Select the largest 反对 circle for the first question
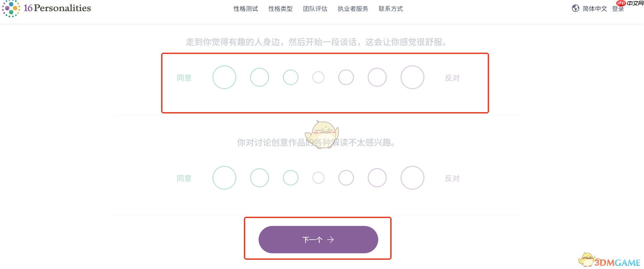 tap(412, 77)
